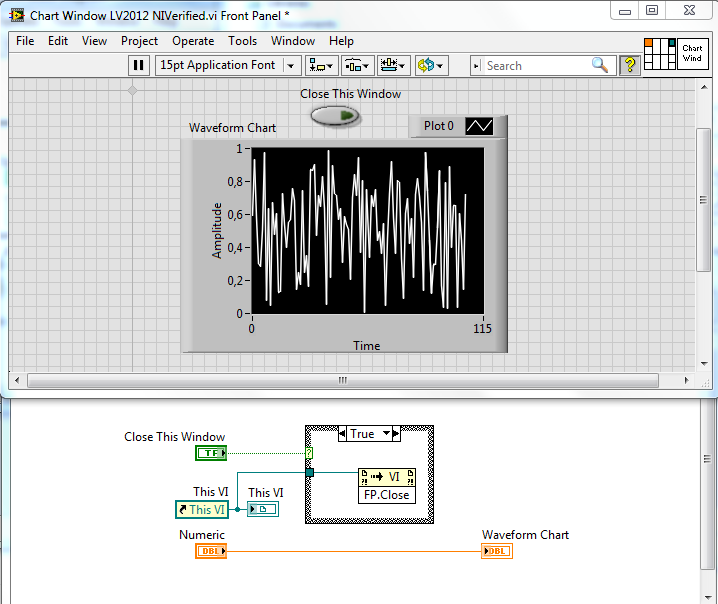The height and width of the screenshot is (604, 718).
Task: Click the front panel scroll up arrow
Action: [704, 87]
